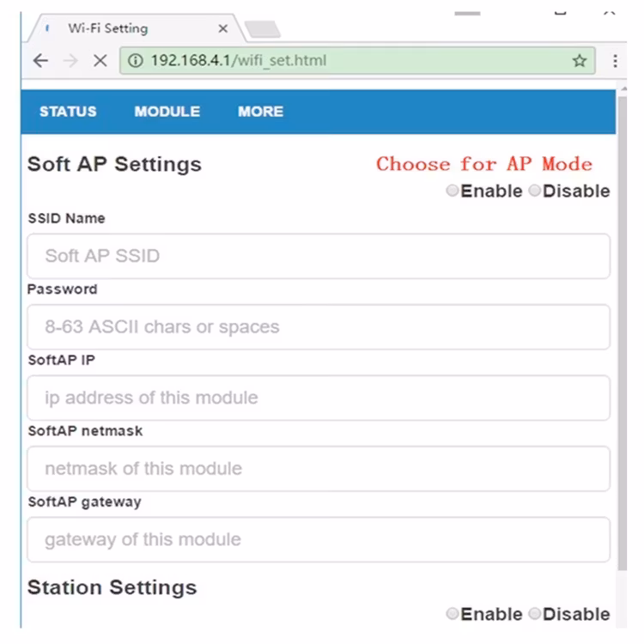644x644 pixels.
Task: Close the Wi-Fi Setting tab
Action: pyautogui.click(x=222, y=28)
